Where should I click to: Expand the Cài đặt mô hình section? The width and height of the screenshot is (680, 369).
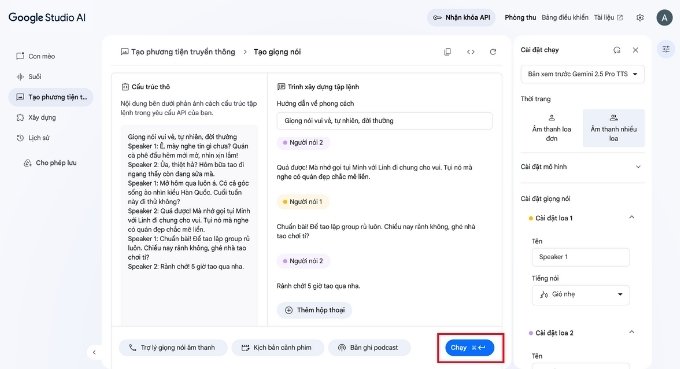tap(582, 167)
